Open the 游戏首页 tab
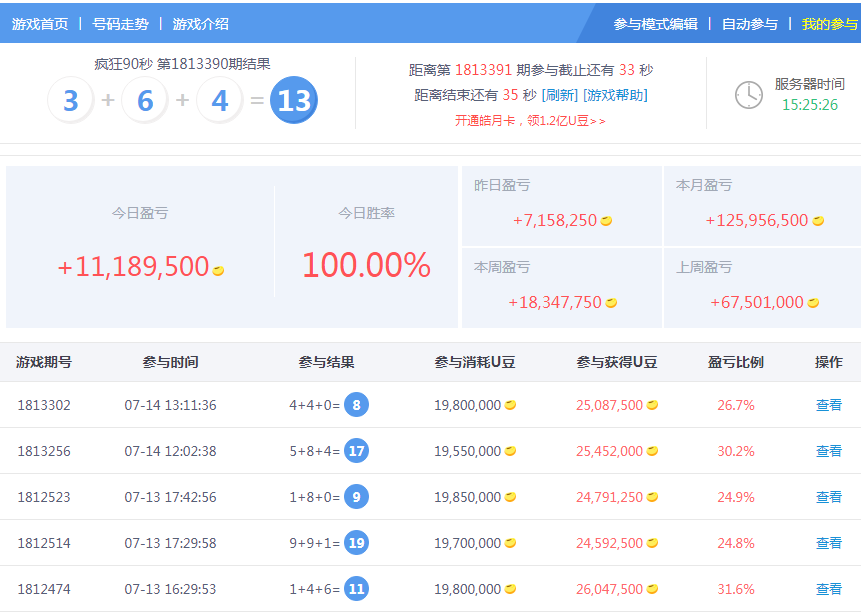This screenshot has height=612, width=861. [x=40, y=24]
